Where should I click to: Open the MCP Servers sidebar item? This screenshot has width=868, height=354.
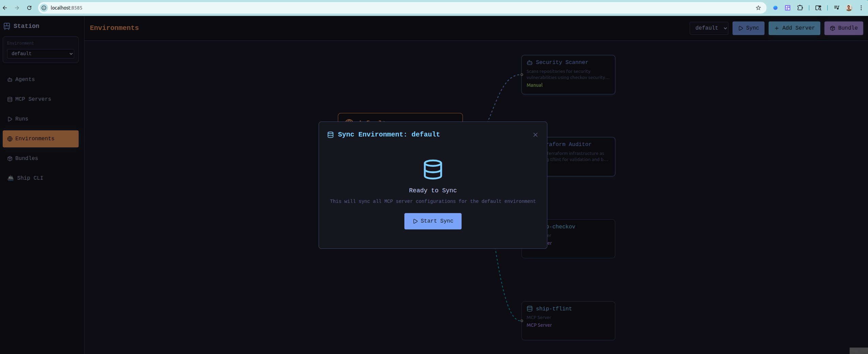tap(41, 99)
